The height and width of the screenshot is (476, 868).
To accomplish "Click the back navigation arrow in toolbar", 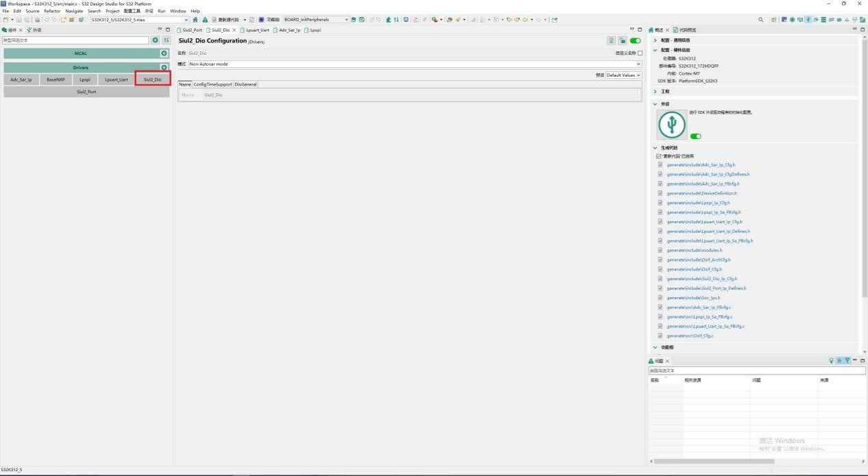I will (x=525, y=20).
